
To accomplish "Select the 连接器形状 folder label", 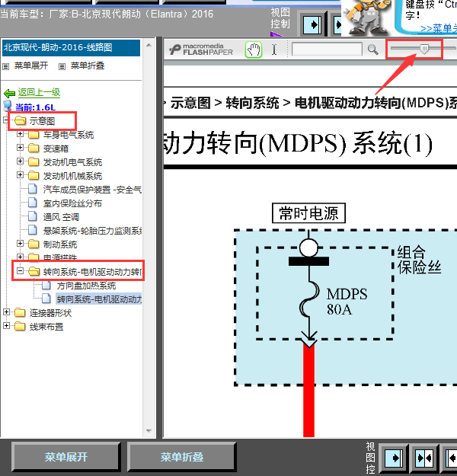I will click(x=50, y=313).
